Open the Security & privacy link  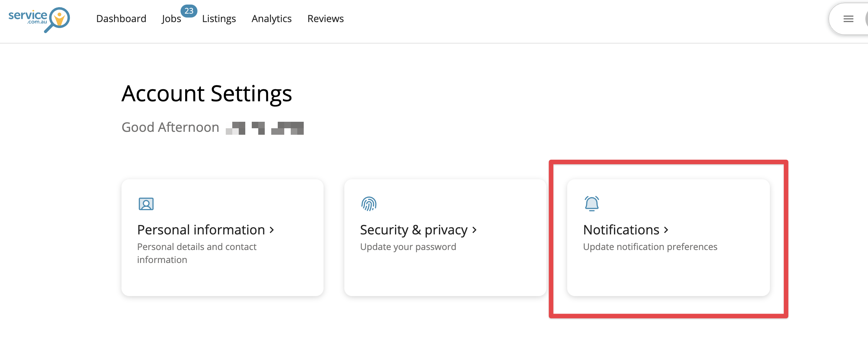[x=414, y=230]
